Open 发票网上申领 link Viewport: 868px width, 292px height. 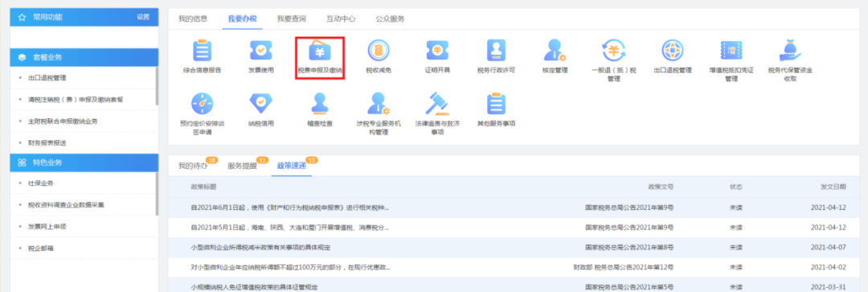tap(47, 227)
